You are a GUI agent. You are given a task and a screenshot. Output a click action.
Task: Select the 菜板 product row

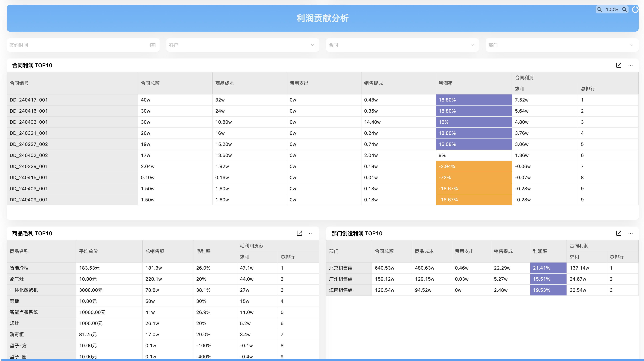(x=163, y=301)
